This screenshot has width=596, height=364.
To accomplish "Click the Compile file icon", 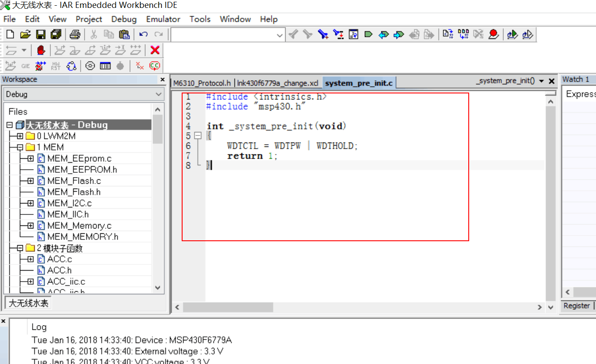I will click(x=448, y=34).
